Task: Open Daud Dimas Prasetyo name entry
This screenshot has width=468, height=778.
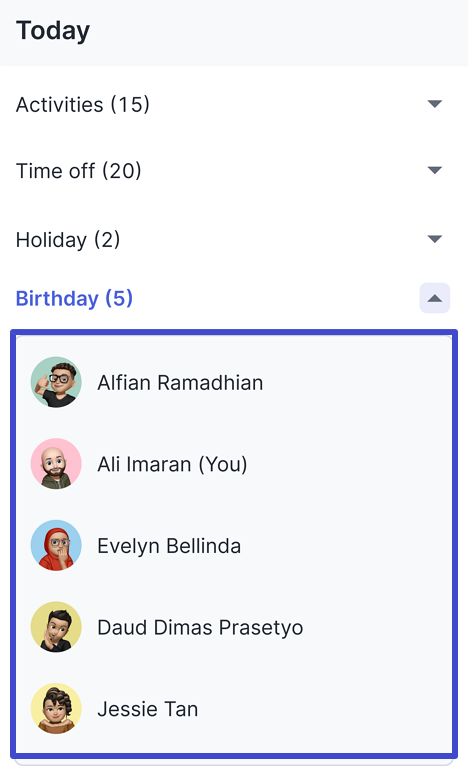Action: (x=200, y=628)
